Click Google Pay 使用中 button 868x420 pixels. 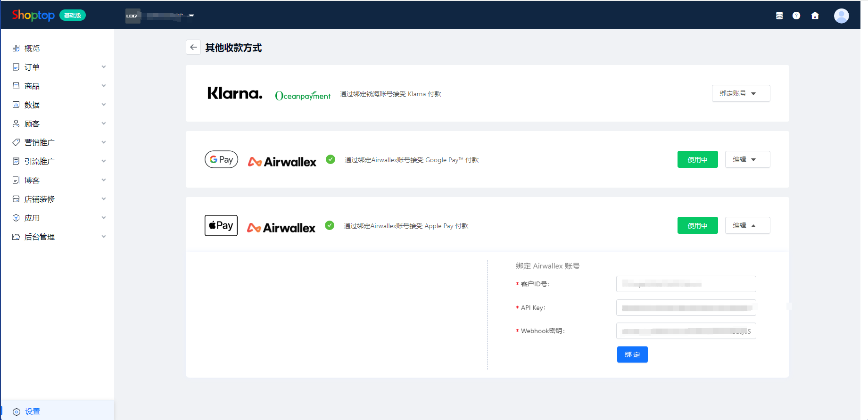click(x=697, y=159)
